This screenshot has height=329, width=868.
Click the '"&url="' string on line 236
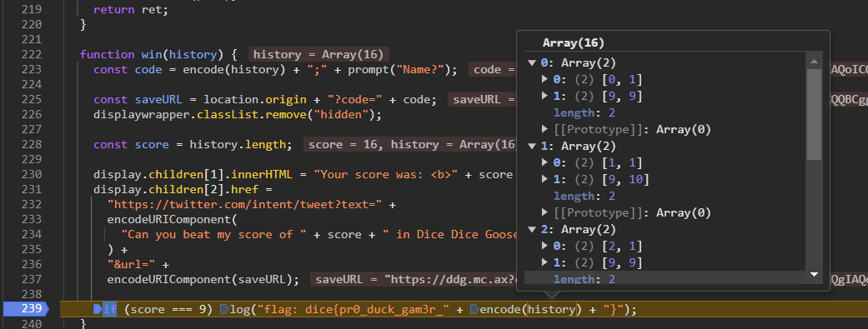pyautogui.click(x=132, y=264)
